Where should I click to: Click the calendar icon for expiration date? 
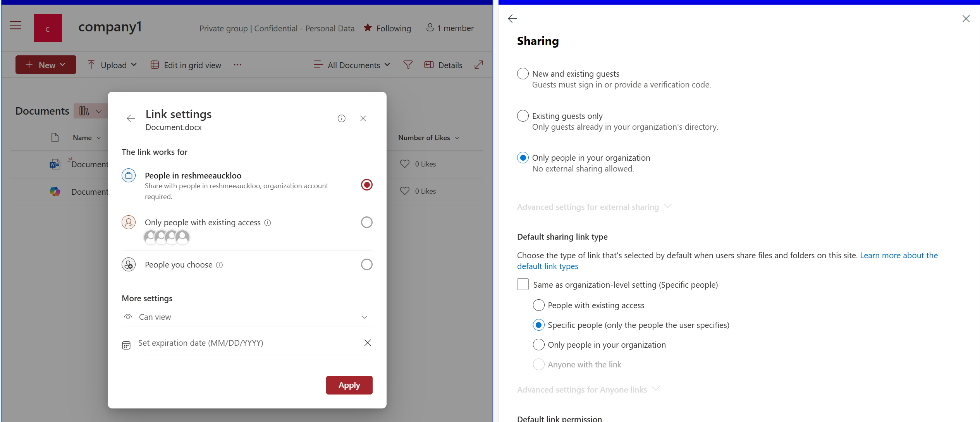click(x=126, y=344)
